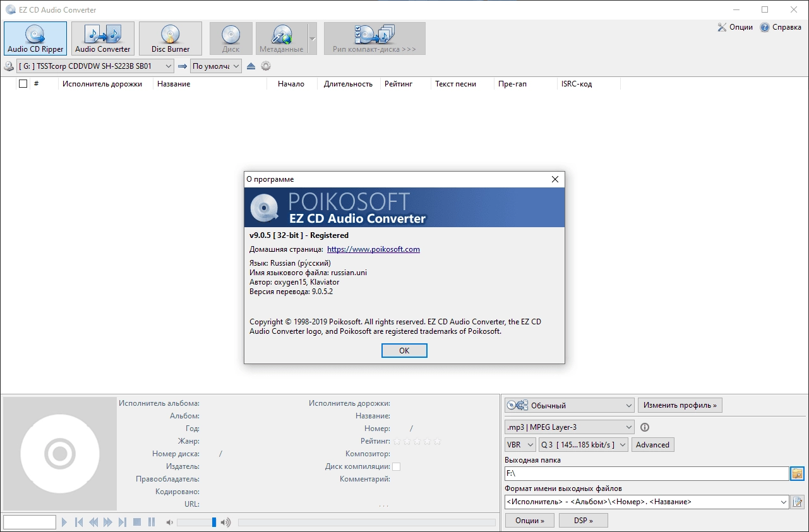Click the Выходная папка path field
Image resolution: width=809 pixels, height=532 pixels.
click(647, 473)
